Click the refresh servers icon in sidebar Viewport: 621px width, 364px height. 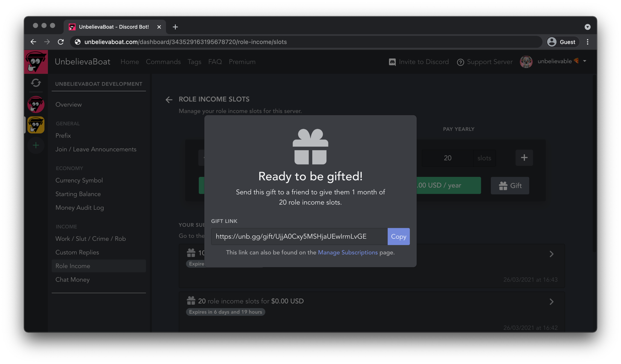point(36,83)
